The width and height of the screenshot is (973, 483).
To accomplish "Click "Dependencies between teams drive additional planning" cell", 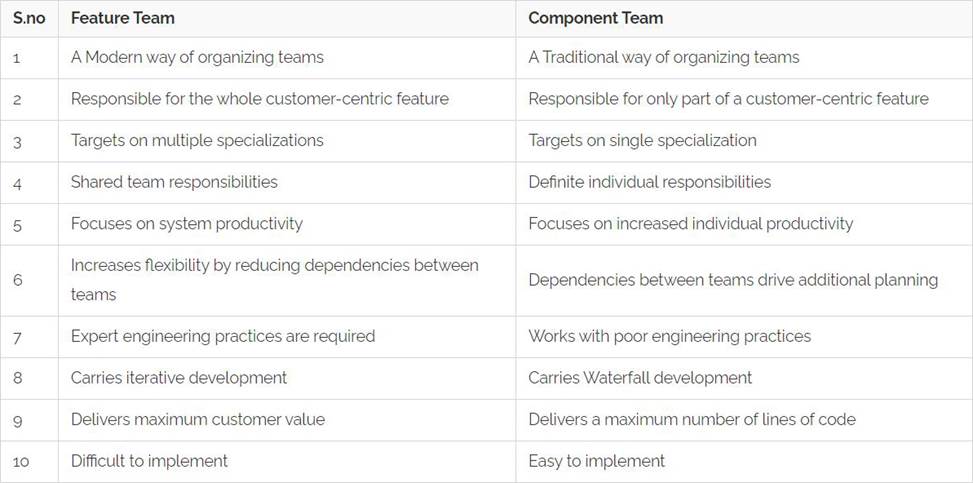I will [733, 280].
